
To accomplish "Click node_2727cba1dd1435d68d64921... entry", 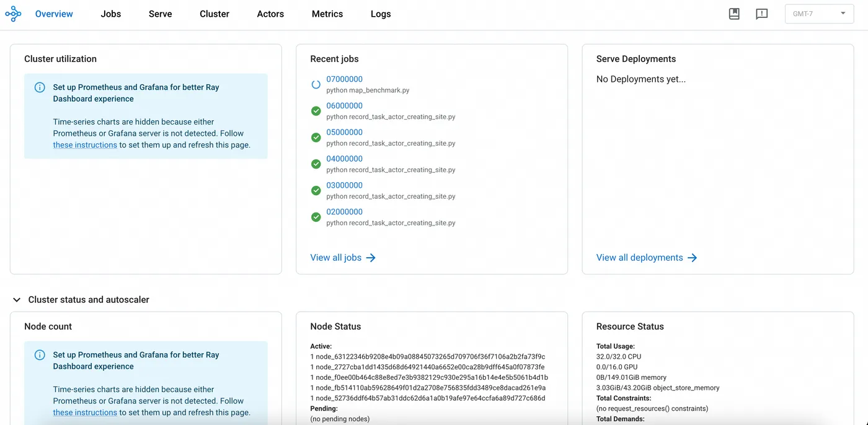I will [x=427, y=367].
